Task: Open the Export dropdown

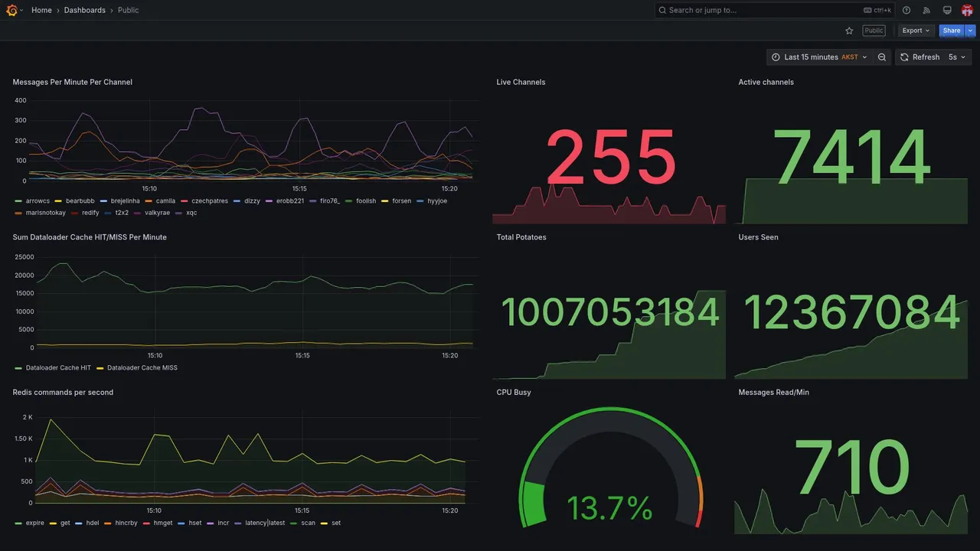Action: (x=916, y=31)
